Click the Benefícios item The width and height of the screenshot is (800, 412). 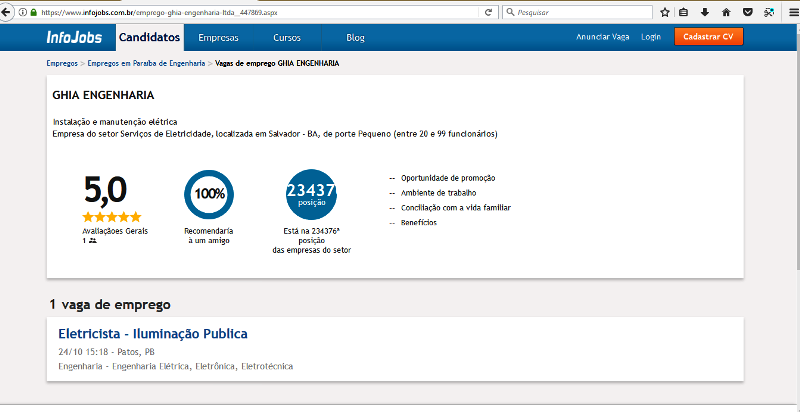tap(419, 222)
